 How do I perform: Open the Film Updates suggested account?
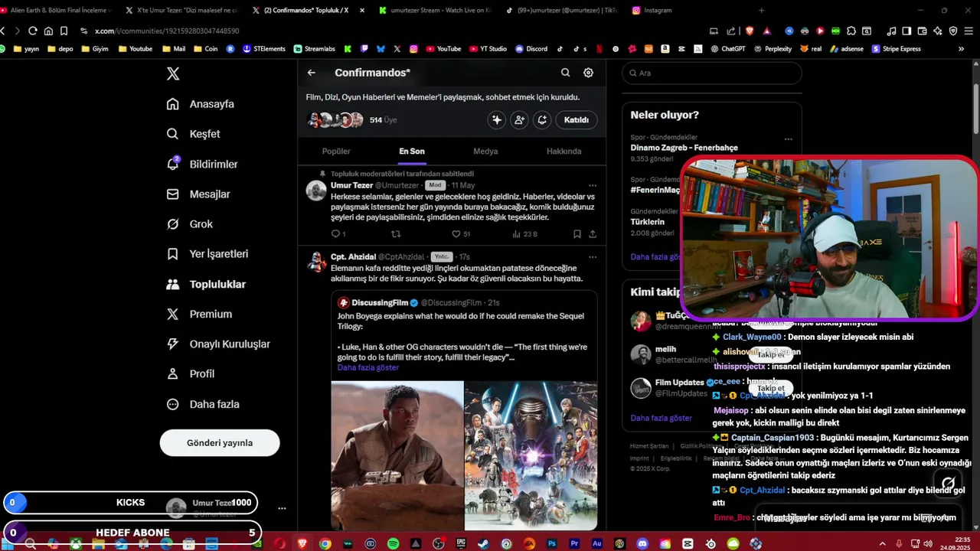pyautogui.click(x=680, y=383)
